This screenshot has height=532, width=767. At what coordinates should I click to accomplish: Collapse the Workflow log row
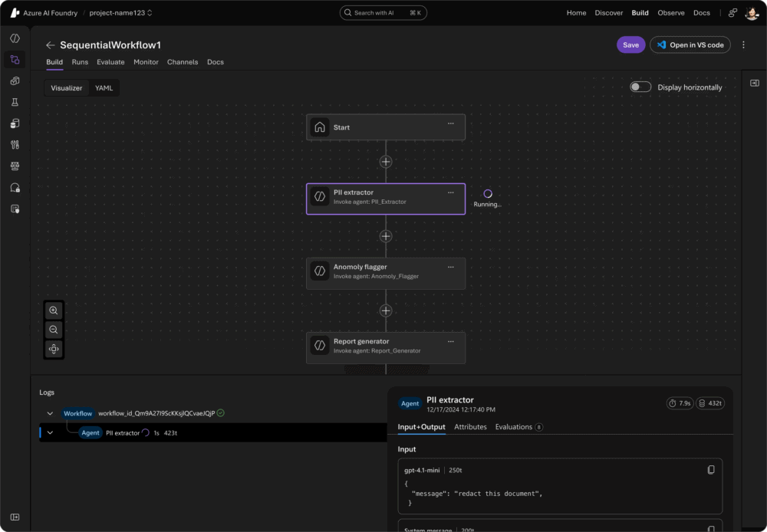pyautogui.click(x=50, y=413)
